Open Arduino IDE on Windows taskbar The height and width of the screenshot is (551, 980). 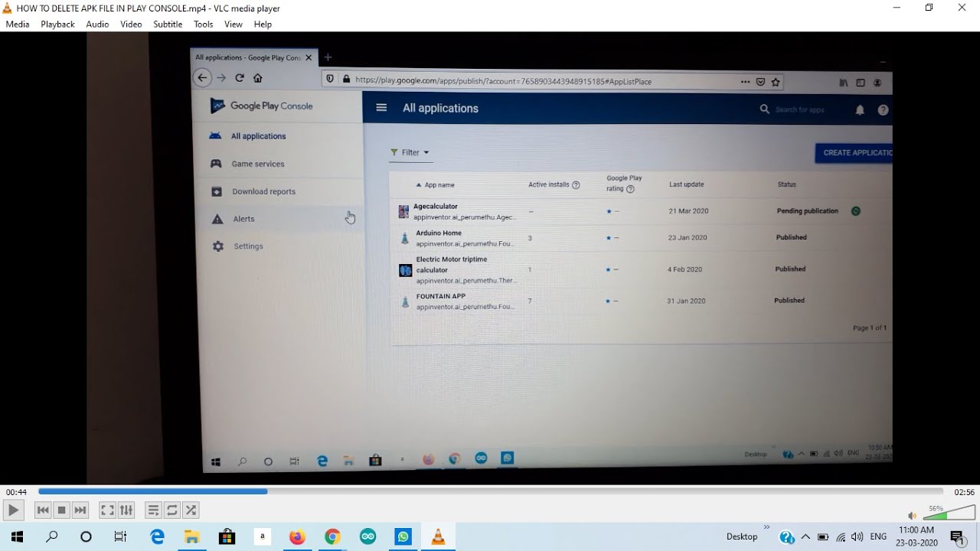coord(367,536)
